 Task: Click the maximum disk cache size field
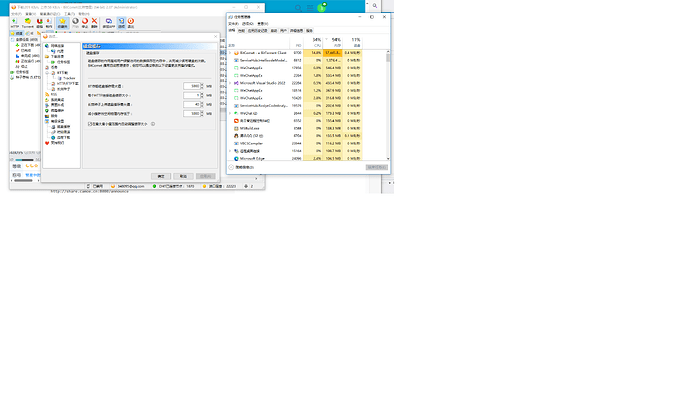point(192,86)
